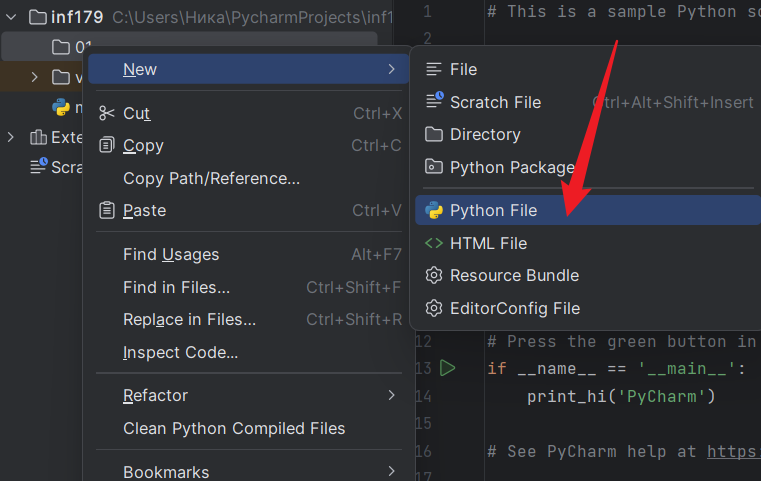
Task: Click the Resource Bundle gear icon
Action: click(433, 275)
